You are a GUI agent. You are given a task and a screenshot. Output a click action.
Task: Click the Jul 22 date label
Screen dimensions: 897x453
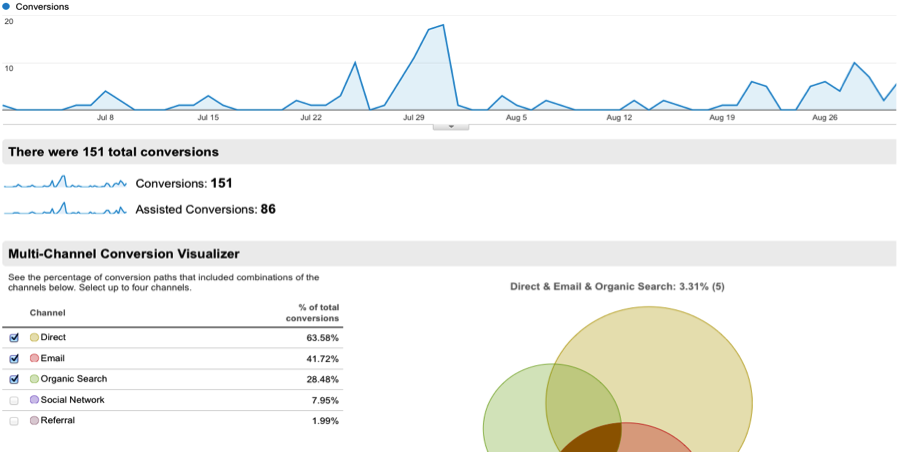tap(311, 118)
